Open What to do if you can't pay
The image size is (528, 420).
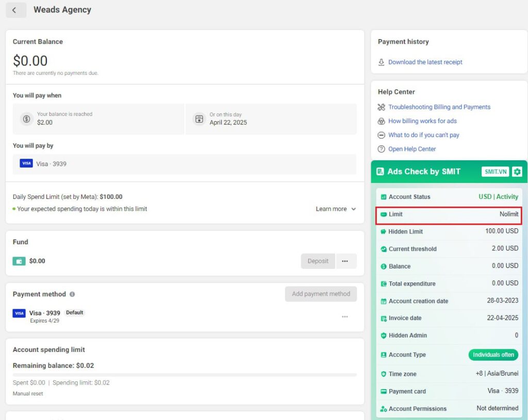coord(424,135)
